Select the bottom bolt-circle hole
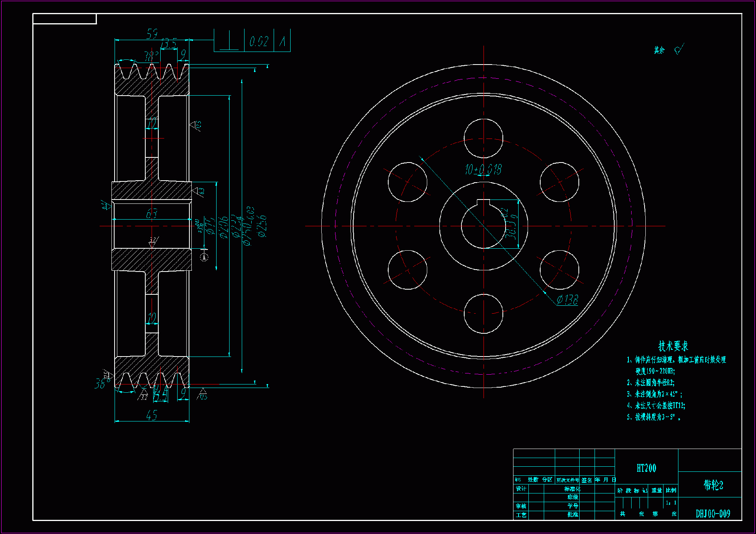 (x=483, y=313)
